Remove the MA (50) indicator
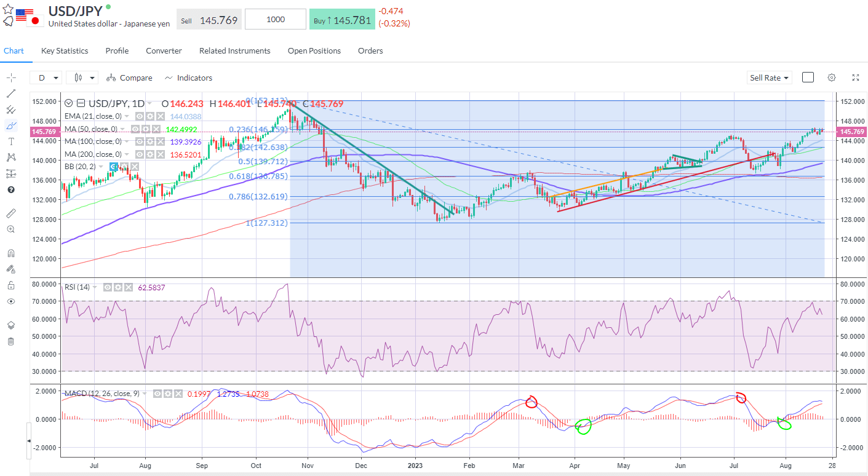This screenshot has width=868, height=476. pyautogui.click(x=156, y=129)
